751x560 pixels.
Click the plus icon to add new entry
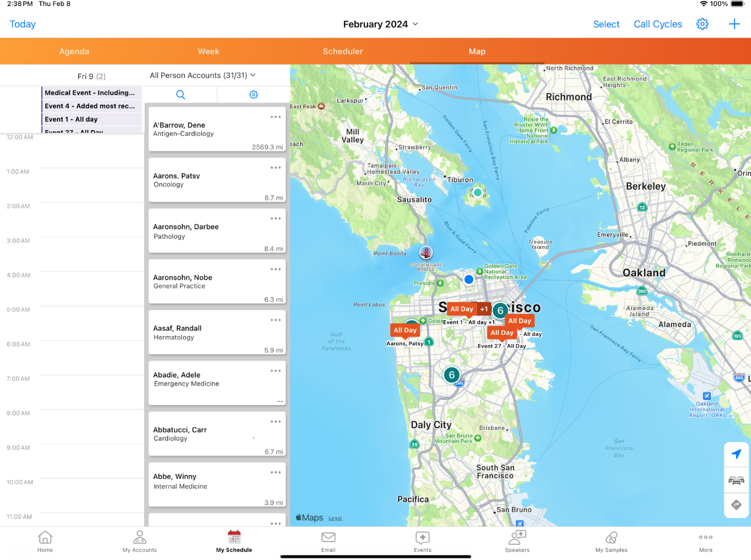(734, 24)
